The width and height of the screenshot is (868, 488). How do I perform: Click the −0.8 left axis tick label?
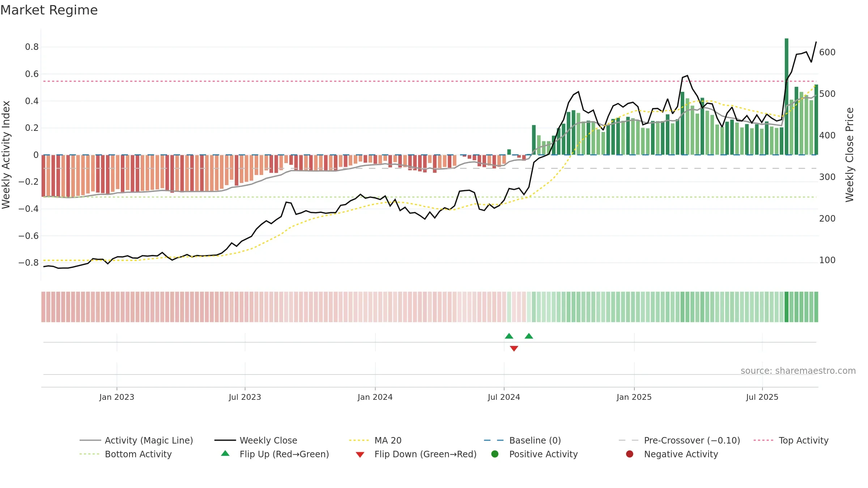[x=29, y=262]
